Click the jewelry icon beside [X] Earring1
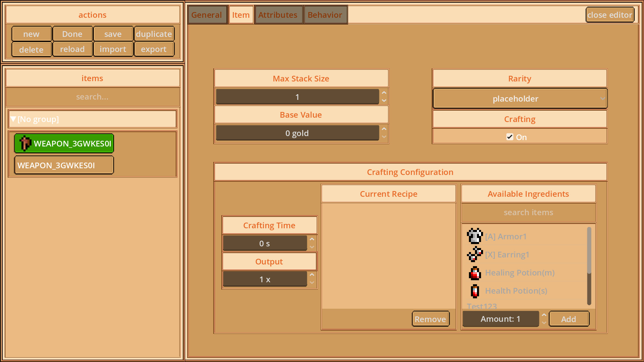Screen dimensions: 644x362 (474, 254)
